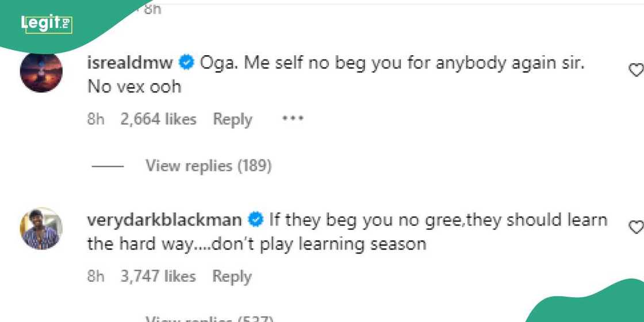Click the 8h timestamp under isrealdmw's comment

[95, 119]
